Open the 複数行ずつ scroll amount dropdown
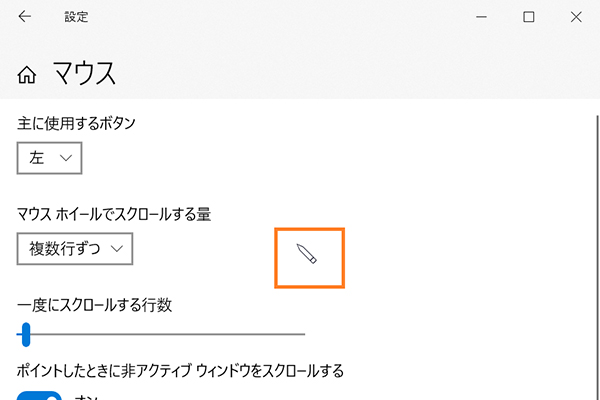This screenshot has width=600, height=400. click(x=75, y=248)
